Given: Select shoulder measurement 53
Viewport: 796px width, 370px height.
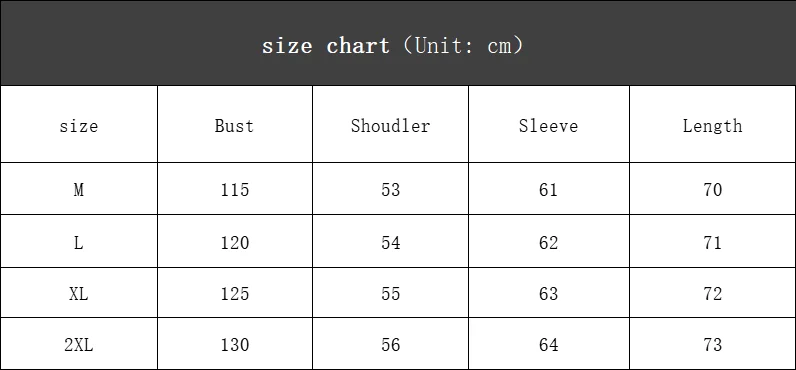Looking at the screenshot, I should click(x=390, y=189).
